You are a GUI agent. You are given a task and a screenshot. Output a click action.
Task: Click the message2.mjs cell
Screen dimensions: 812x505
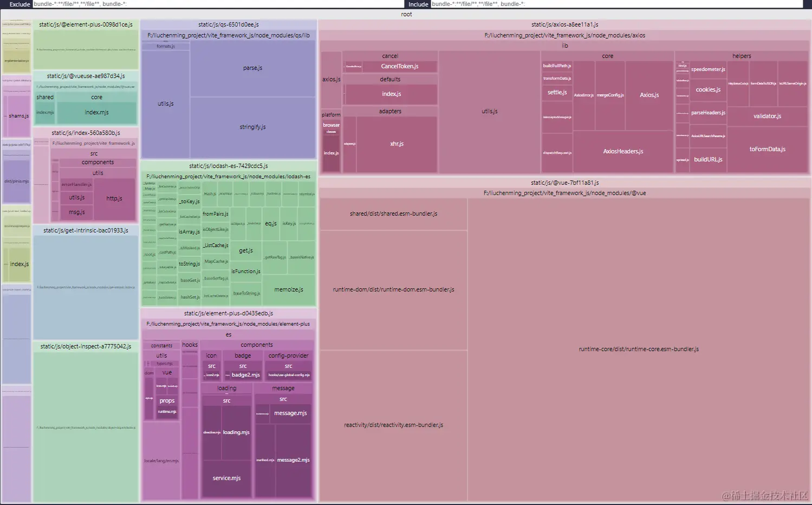pyautogui.click(x=294, y=461)
